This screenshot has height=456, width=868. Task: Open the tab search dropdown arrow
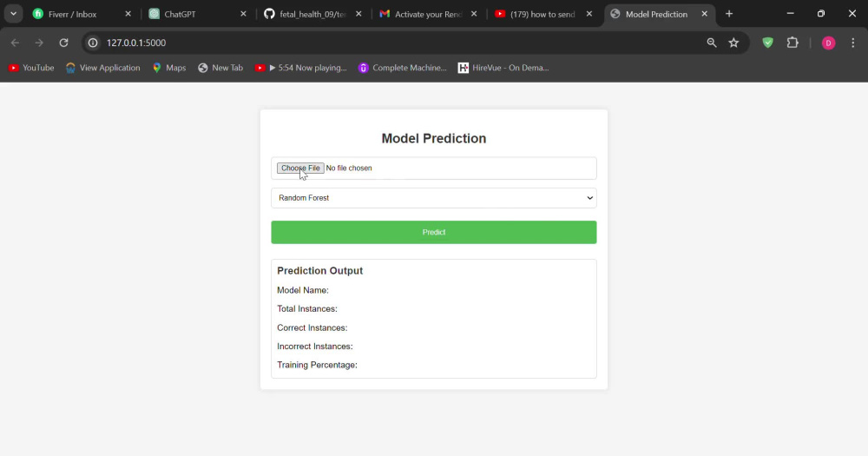tap(13, 14)
